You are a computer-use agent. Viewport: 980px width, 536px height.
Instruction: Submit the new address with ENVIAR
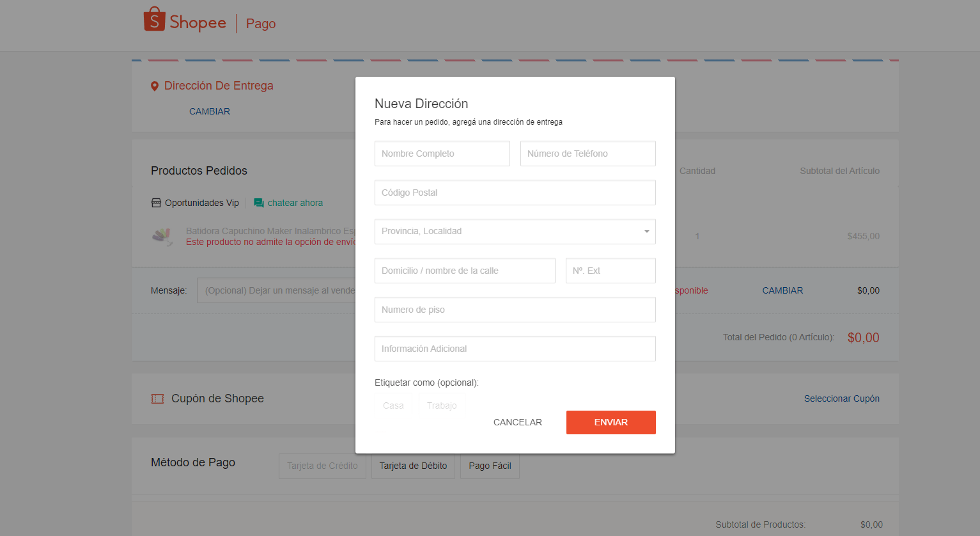611,422
